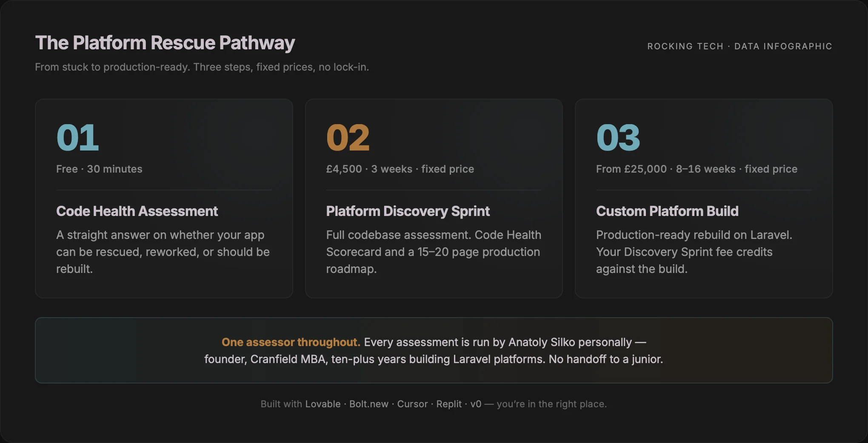Click the large step number 01
This screenshot has width=868, height=443.
pos(77,137)
